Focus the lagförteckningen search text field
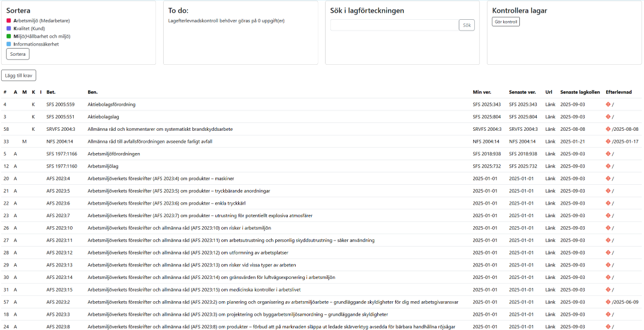This screenshot has width=644, height=330. [394, 25]
